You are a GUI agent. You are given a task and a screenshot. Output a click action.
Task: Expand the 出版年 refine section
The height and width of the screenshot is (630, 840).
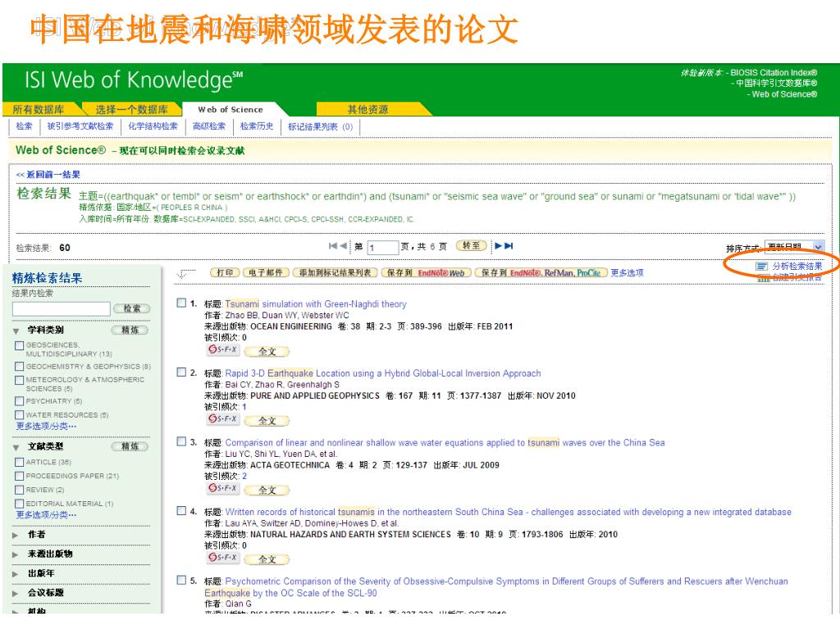point(15,573)
